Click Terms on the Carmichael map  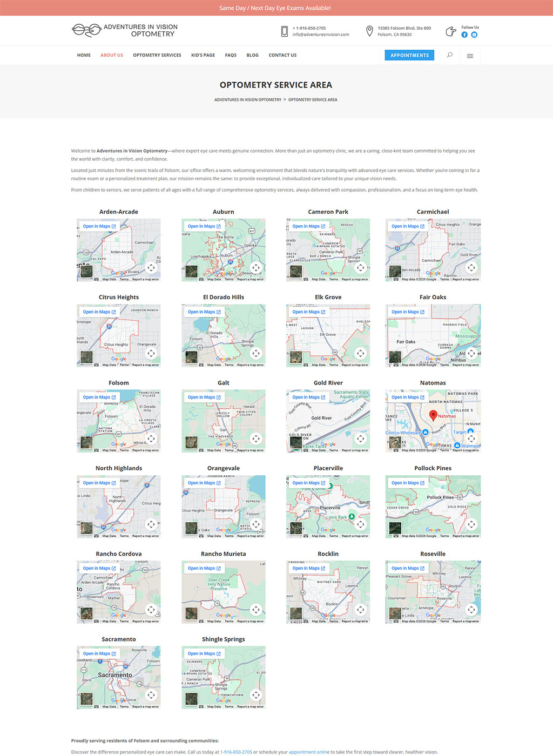pyautogui.click(x=444, y=279)
